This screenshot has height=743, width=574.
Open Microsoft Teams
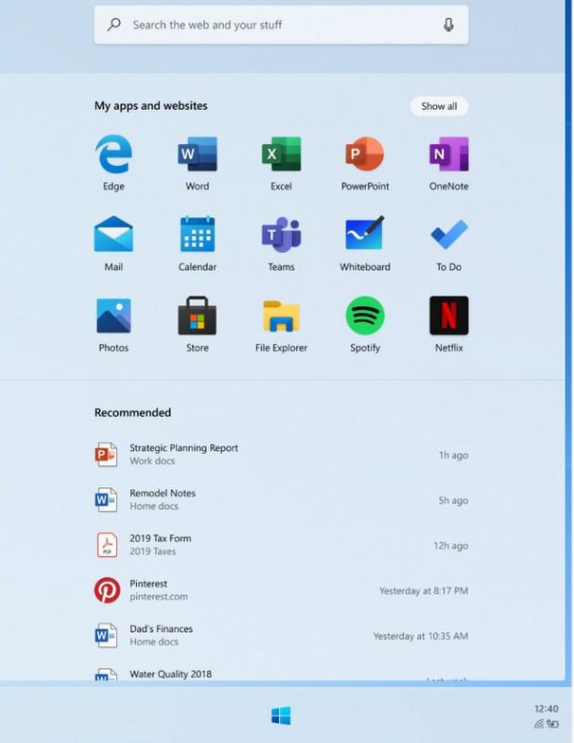pos(281,235)
